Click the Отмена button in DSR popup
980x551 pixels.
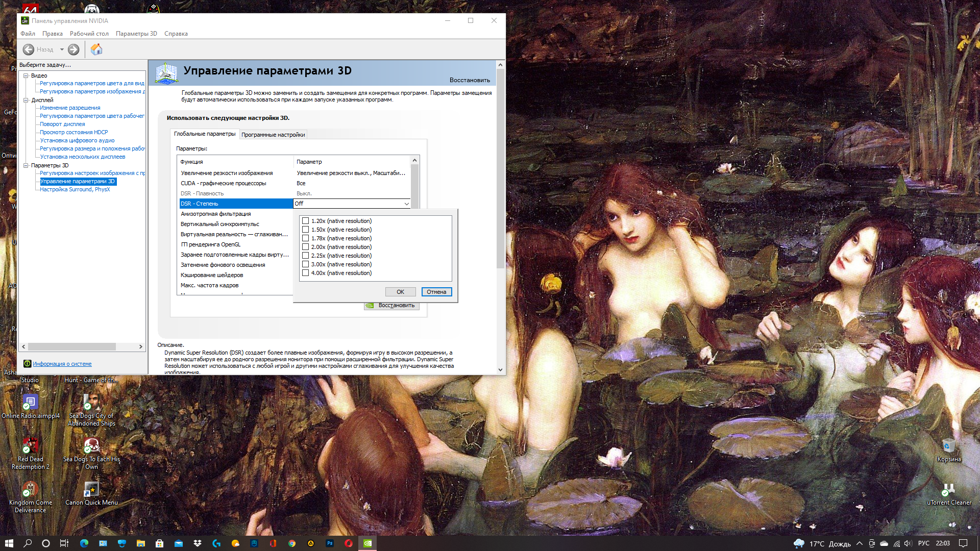tap(436, 292)
